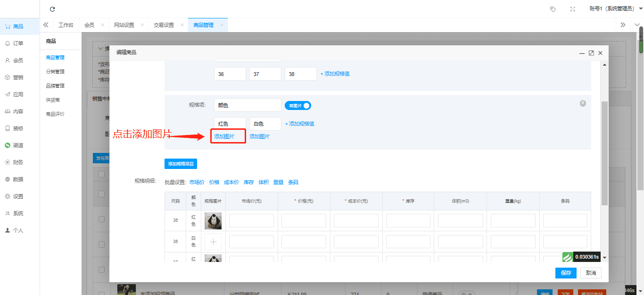This screenshot has height=295, width=644.
Task: Click the 取消 button
Action: click(x=591, y=273)
